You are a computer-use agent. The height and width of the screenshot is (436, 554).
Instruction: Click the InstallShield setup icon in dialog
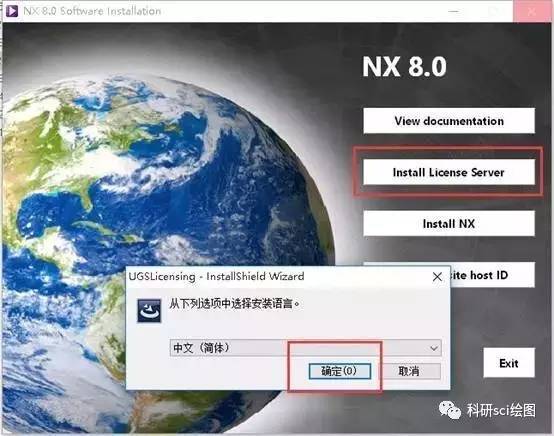click(149, 311)
